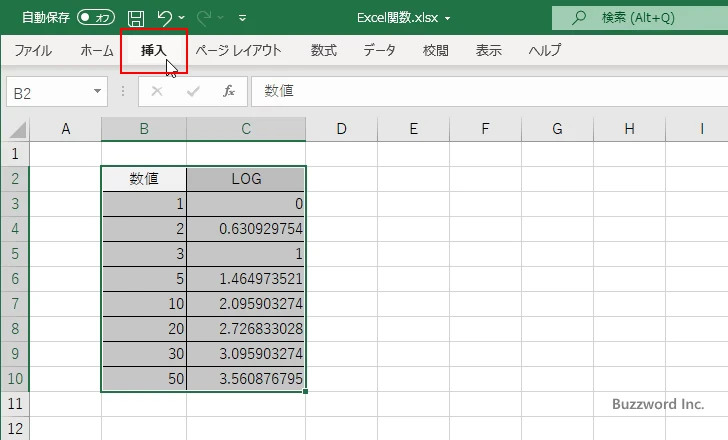The height and width of the screenshot is (440, 728).
Task: Click cell with value 2.726833028
Action: click(246, 329)
